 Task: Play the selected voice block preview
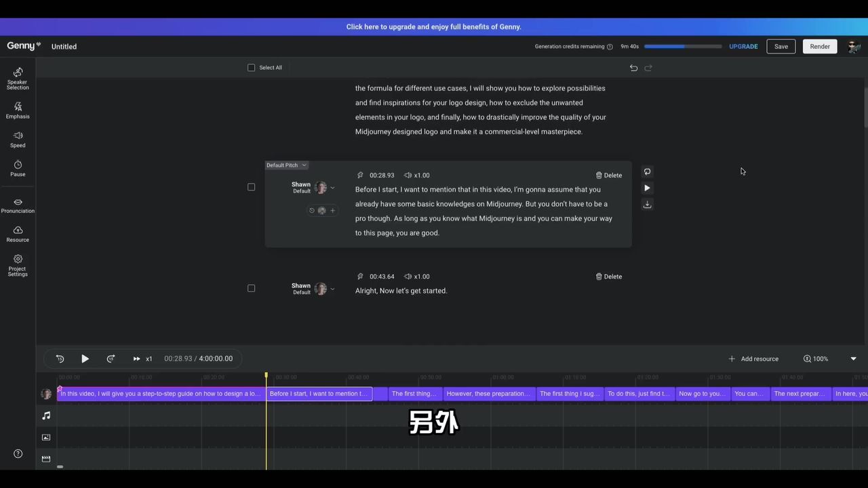647,188
